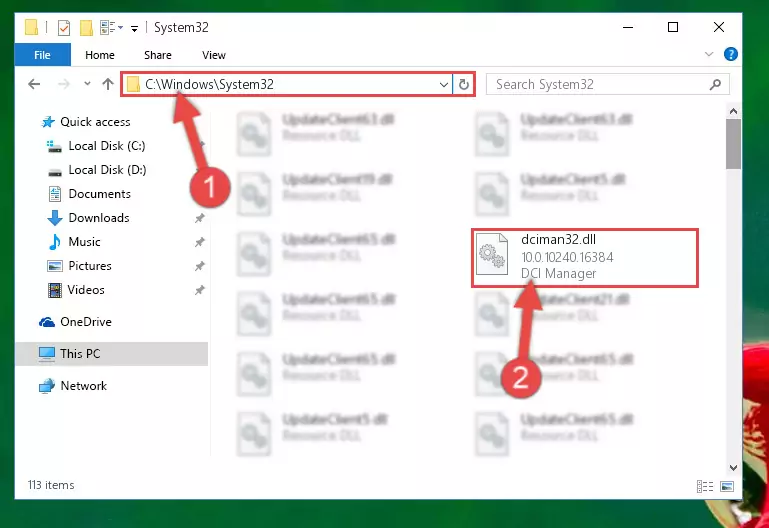The image size is (769, 528).
Task: Switch to the Home ribbon tab
Action: point(100,55)
